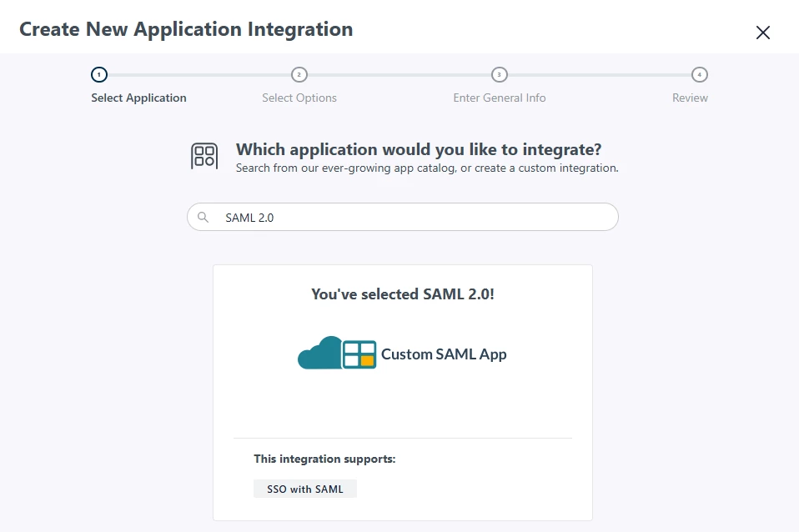Click 'You've selected SAML 2.0!' heading
799x532 pixels.
pyautogui.click(x=403, y=294)
